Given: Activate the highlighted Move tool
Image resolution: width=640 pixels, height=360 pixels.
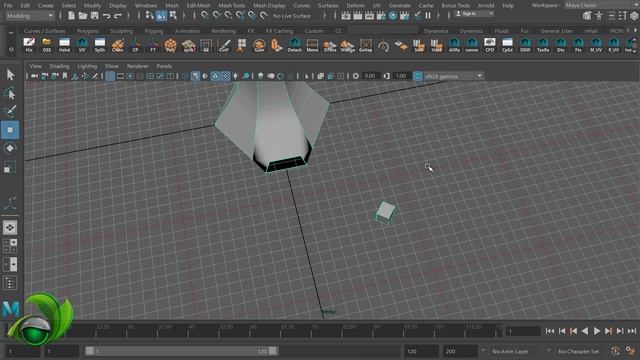Looking at the screenshot, I should tap(10, 130).
